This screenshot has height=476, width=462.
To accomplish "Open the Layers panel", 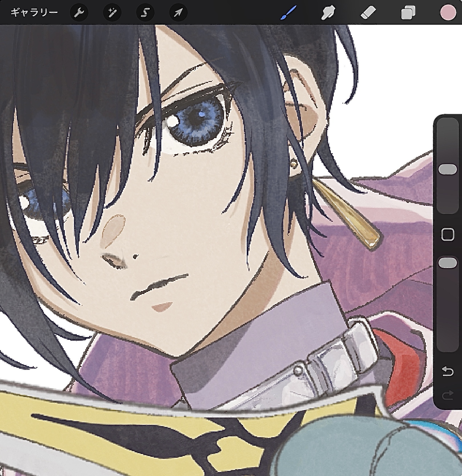I will point(408,13).
